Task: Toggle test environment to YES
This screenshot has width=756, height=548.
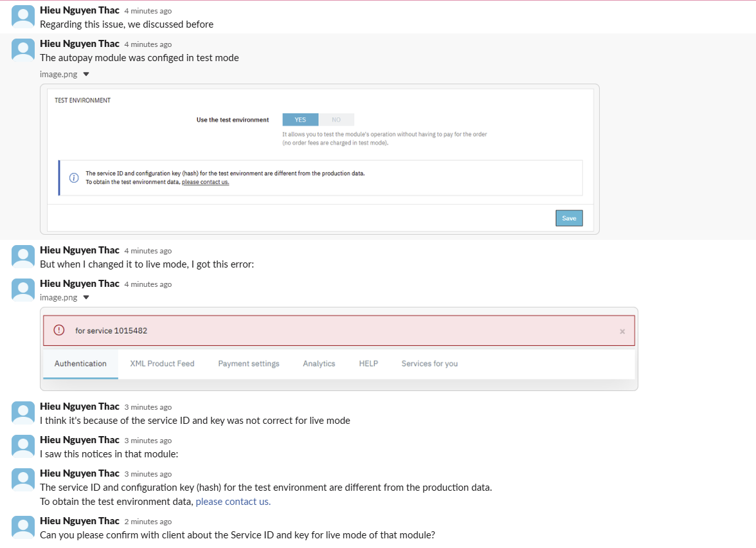Action: (300, 120)
